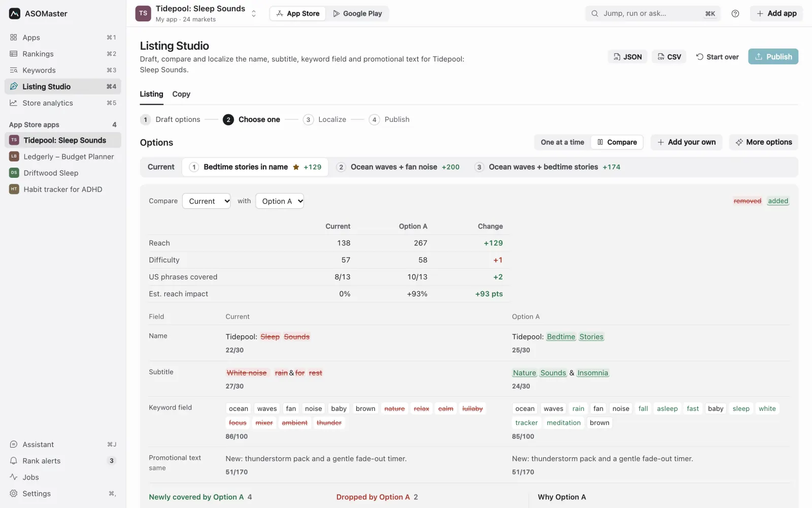Select Compare view mode
This screenshot has height=508, width=812.
[617, 142]
